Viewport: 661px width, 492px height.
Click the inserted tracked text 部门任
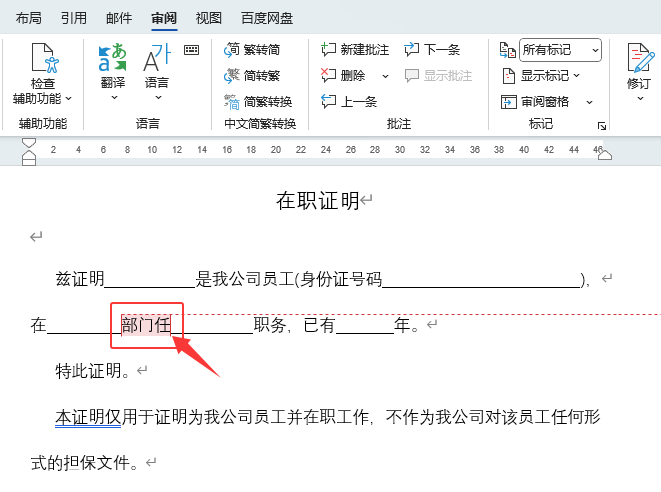(x=146, y=325)
